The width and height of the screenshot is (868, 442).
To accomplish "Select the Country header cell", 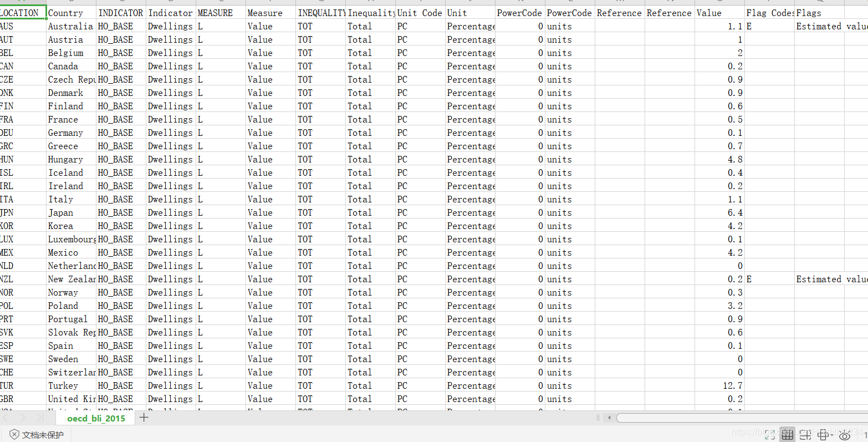I will click(71, 13).
